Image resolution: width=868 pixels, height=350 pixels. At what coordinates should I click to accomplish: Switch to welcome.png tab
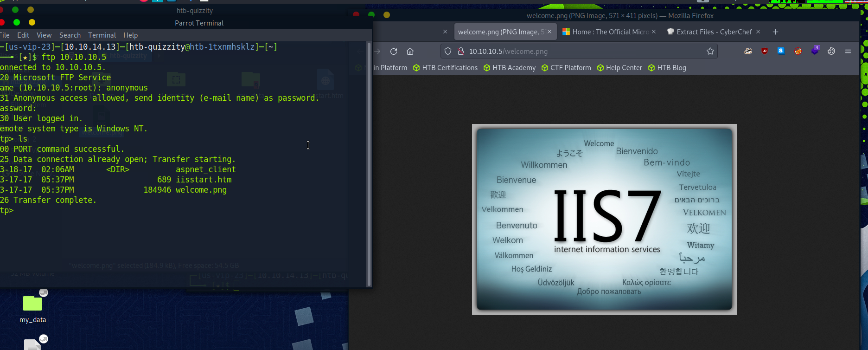click(x=504, y=32)
